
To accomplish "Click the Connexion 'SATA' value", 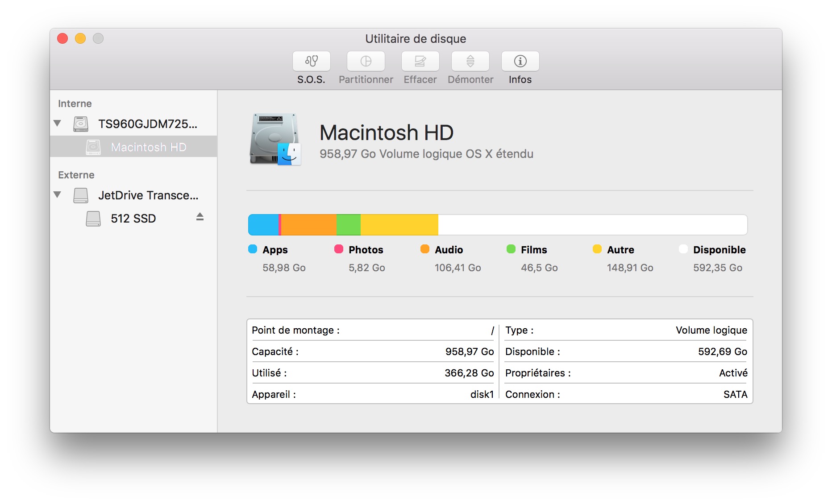I will pos(735,394).
